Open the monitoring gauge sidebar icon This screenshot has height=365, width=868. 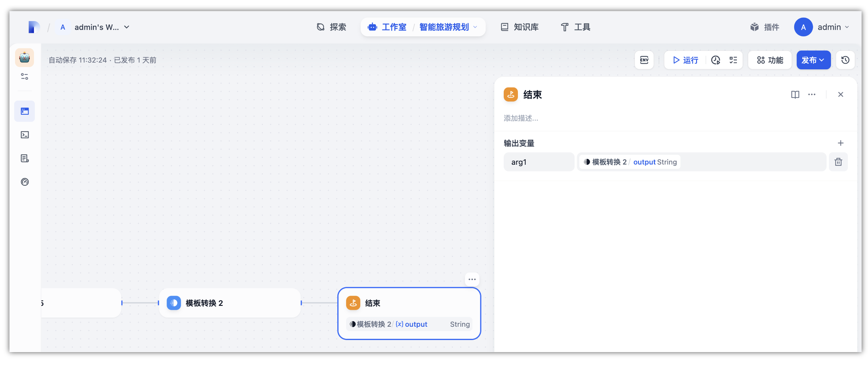tap(25, 182)
